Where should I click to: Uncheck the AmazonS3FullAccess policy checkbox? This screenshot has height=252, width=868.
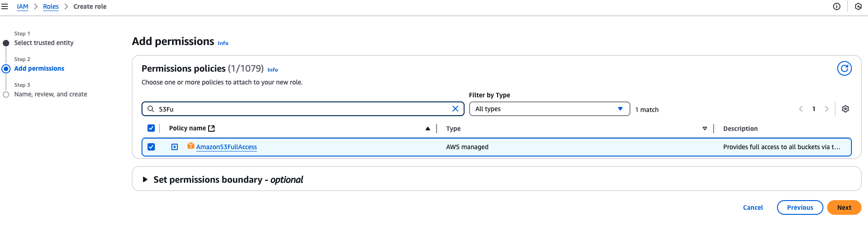[151, 147]
